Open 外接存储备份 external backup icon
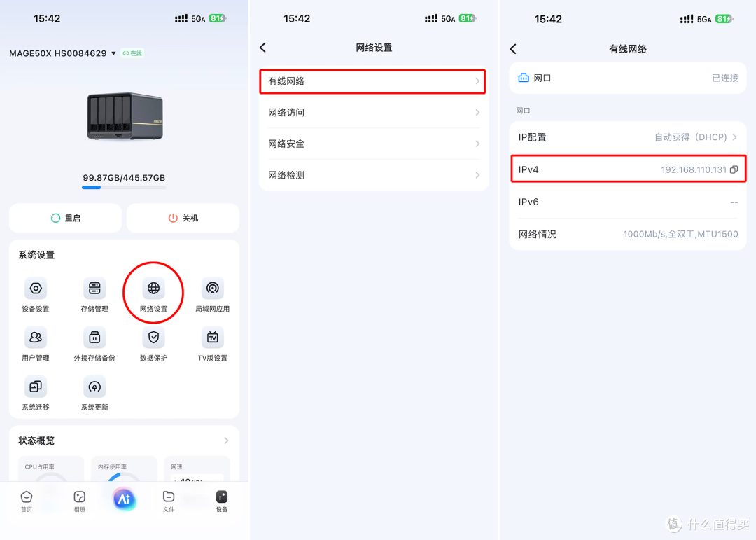 coord(94,338)
